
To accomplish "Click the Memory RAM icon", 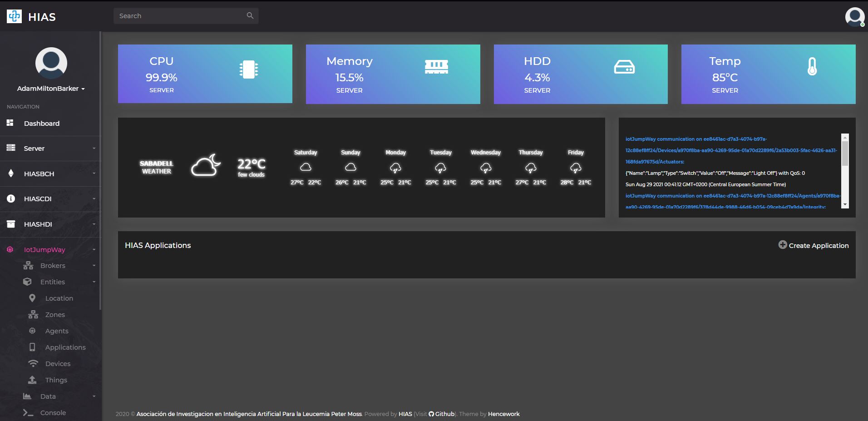I will point(436,67).
